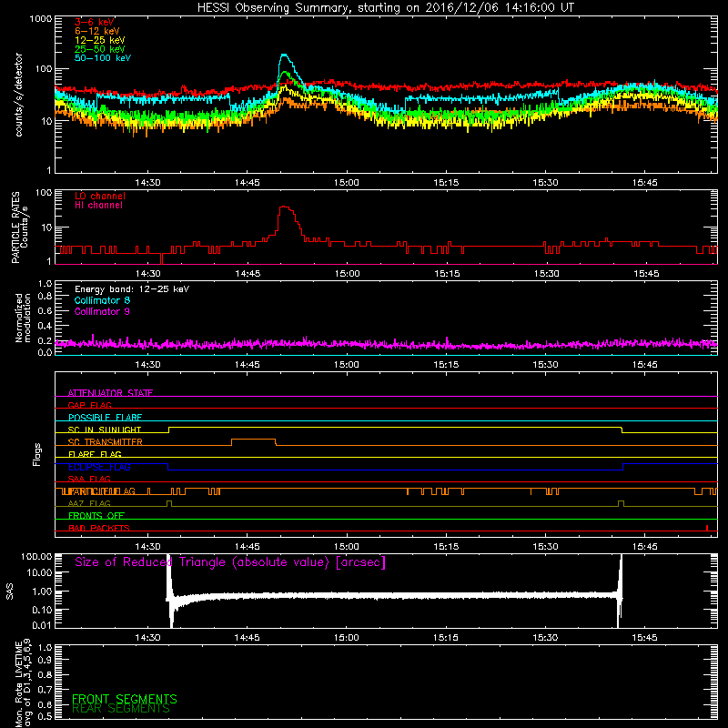Click the SC TRANSMITTER flag label
Screen dimensions: 728x728
(x=105, y=442)
